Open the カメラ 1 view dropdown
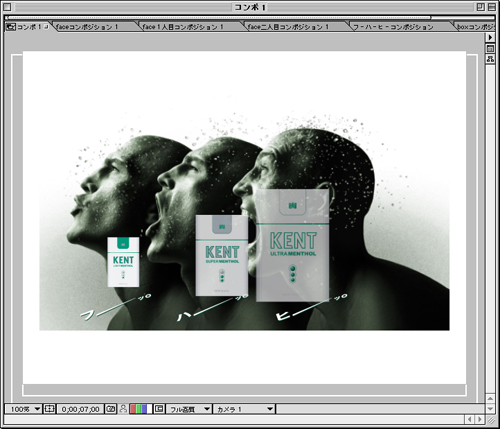The image size is (500, 429). [244, 409]
